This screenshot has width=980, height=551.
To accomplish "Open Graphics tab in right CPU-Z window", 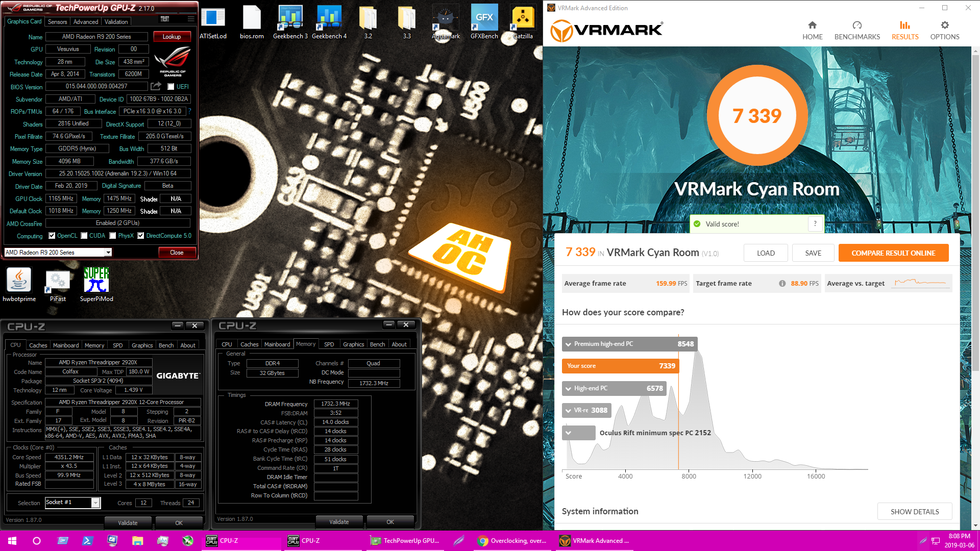I will 353,344.
